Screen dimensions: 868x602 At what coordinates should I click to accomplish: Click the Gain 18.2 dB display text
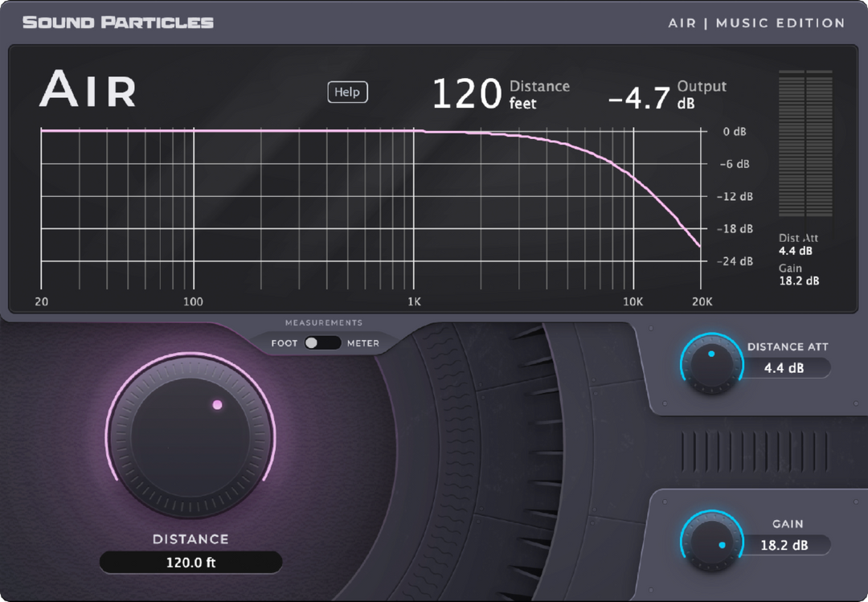click(799, 275)
